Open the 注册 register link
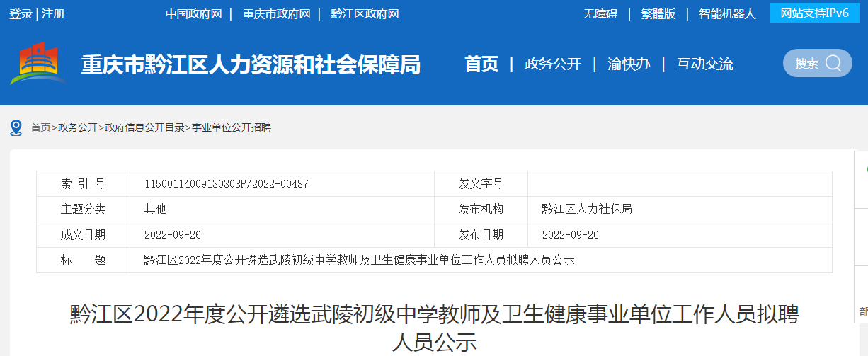This screenshot has width=868, height=356. [x=53, y=13]
